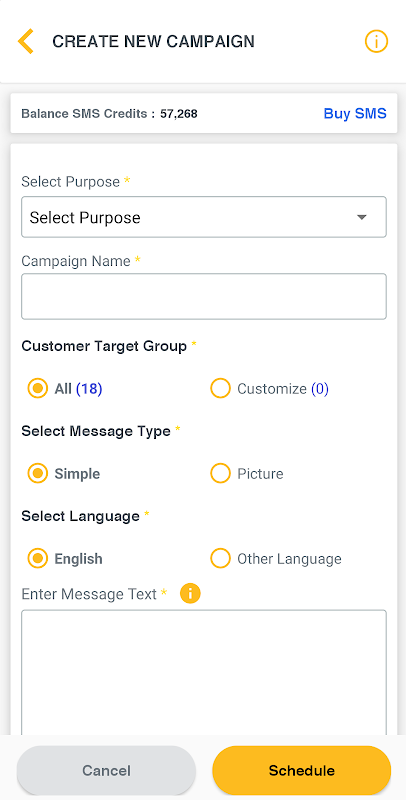Expand the Select Purpose dropdown arrow

click(362, 217)
